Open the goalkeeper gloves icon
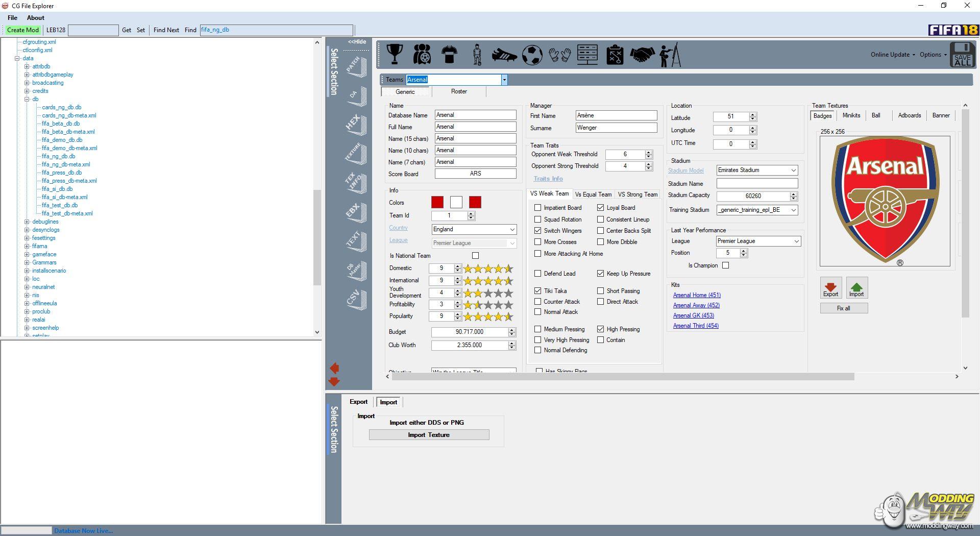 click(x=559, y=55)
